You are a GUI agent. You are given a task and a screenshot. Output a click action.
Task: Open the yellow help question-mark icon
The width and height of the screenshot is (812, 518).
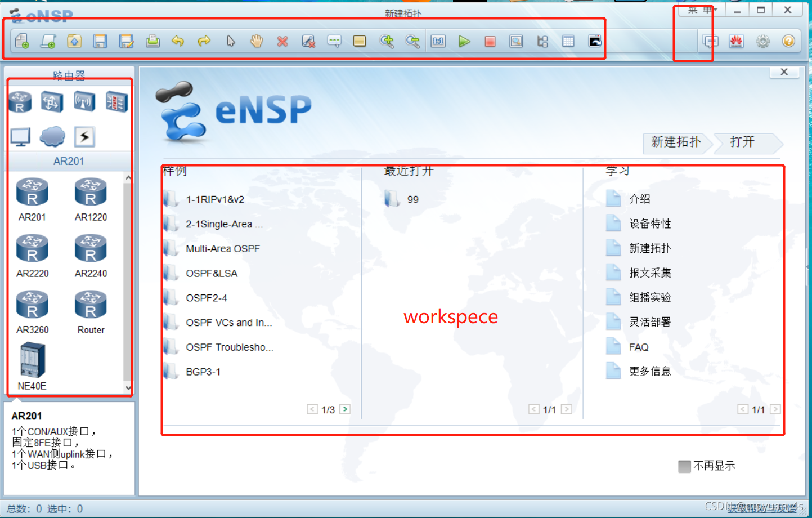click(x=788, y=41)
